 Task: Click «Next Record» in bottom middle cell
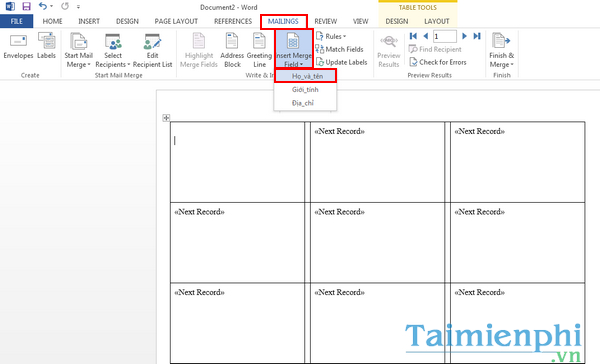tap(339, 292)
